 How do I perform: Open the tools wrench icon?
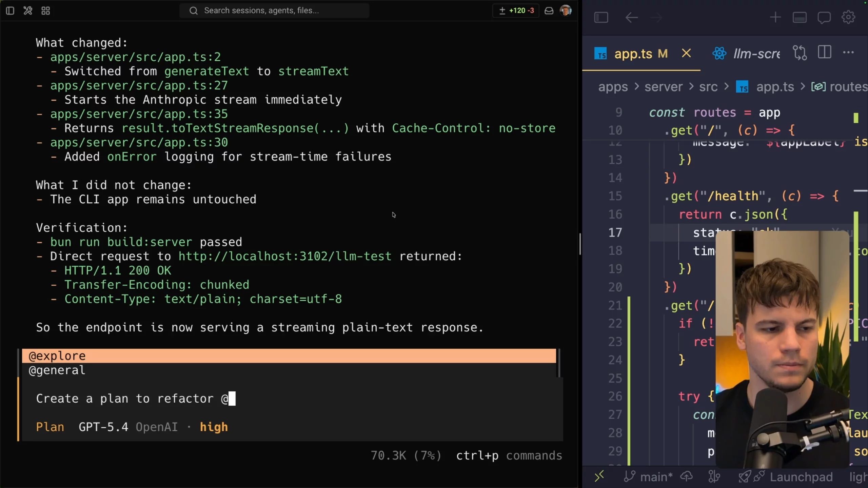point(28,11)
